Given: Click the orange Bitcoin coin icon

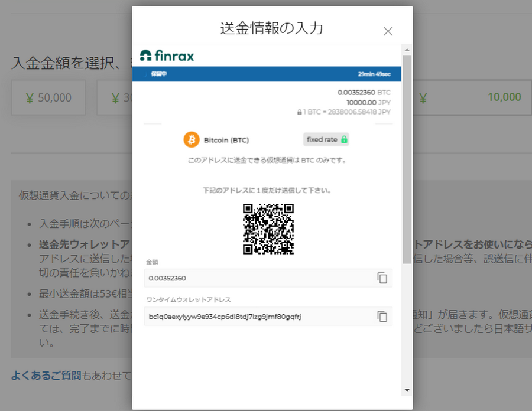Looking at the screenshot, I should (192, 139).
